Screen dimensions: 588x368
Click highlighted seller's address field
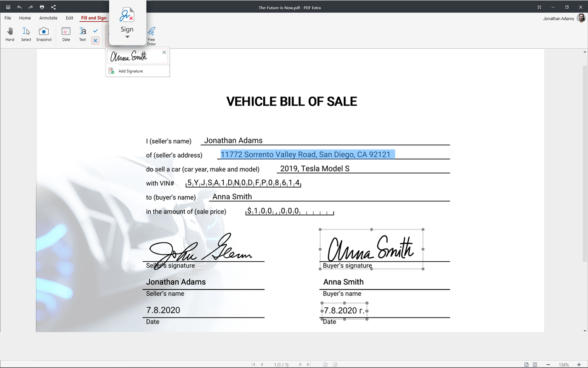click(x=308, y=155)
